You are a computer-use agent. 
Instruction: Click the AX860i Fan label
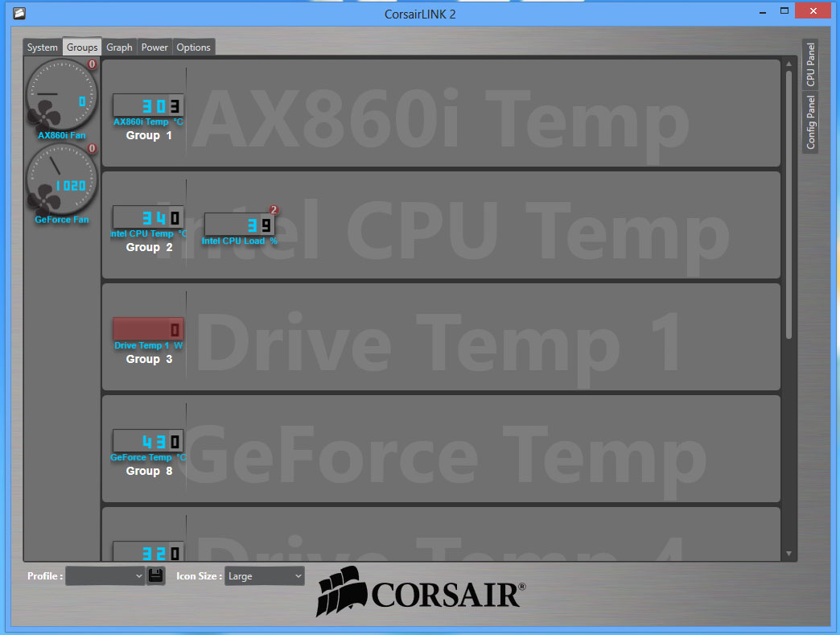click(x=62, y=135)
